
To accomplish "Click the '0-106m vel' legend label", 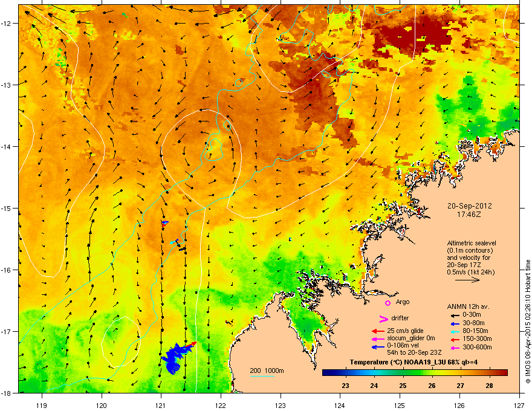I will tap(403, 346).
